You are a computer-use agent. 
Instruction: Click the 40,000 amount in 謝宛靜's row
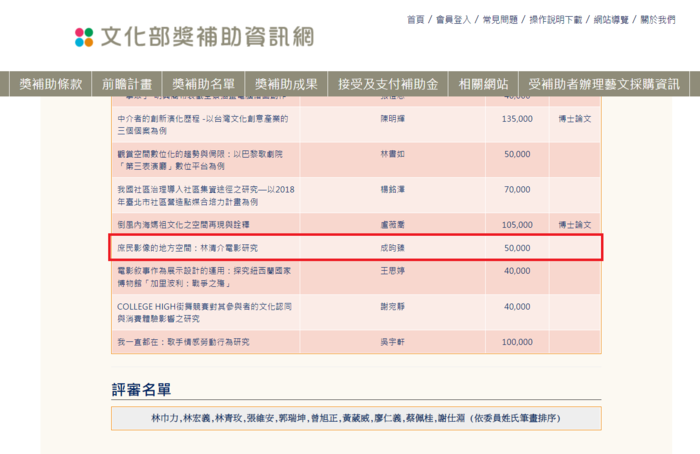coord(517,307)
